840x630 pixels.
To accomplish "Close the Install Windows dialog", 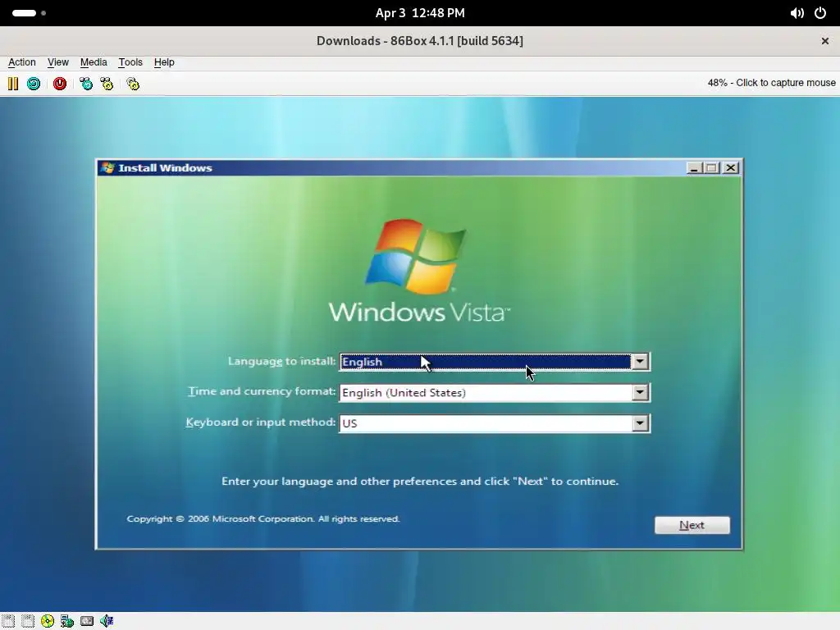I will pos(731,167).
